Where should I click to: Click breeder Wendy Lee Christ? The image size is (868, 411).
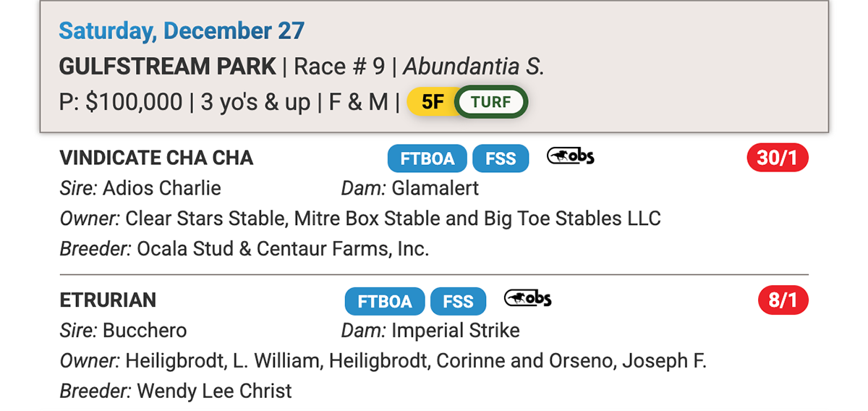214,391
